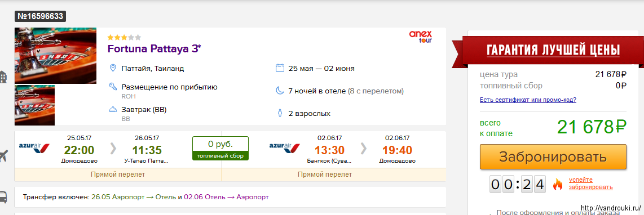Click the calendar icon next to 25 мая
The width and height of the screenshot is (644, 215).
point(280,68)
